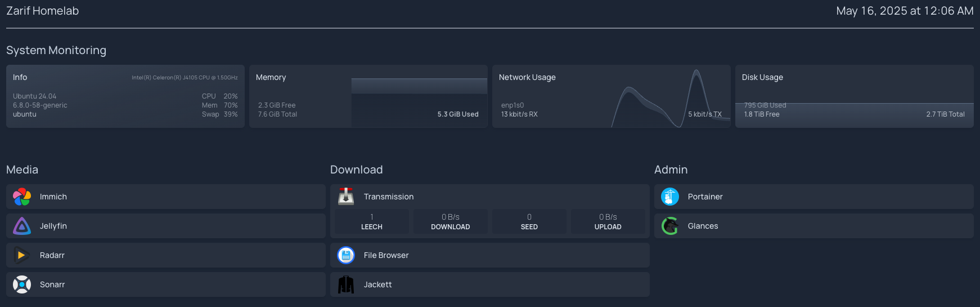This screenshot has height=307, width=980.
Task: Open the Portainer admin link
Action: pos(705,197)
